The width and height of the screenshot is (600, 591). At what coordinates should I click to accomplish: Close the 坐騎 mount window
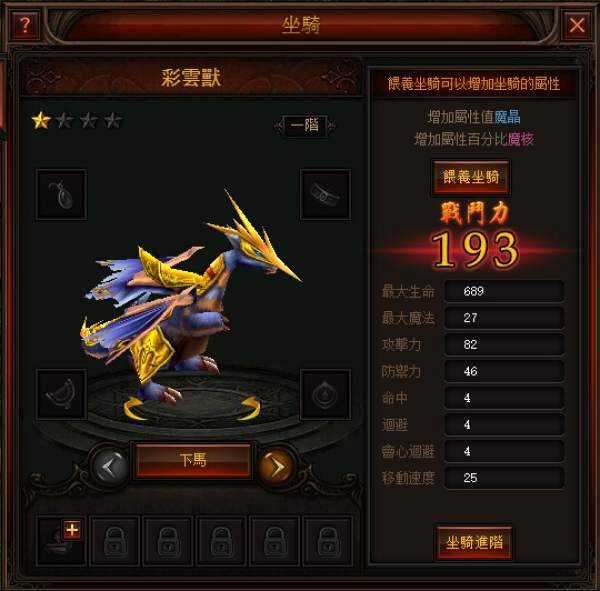tap(577, 25)
